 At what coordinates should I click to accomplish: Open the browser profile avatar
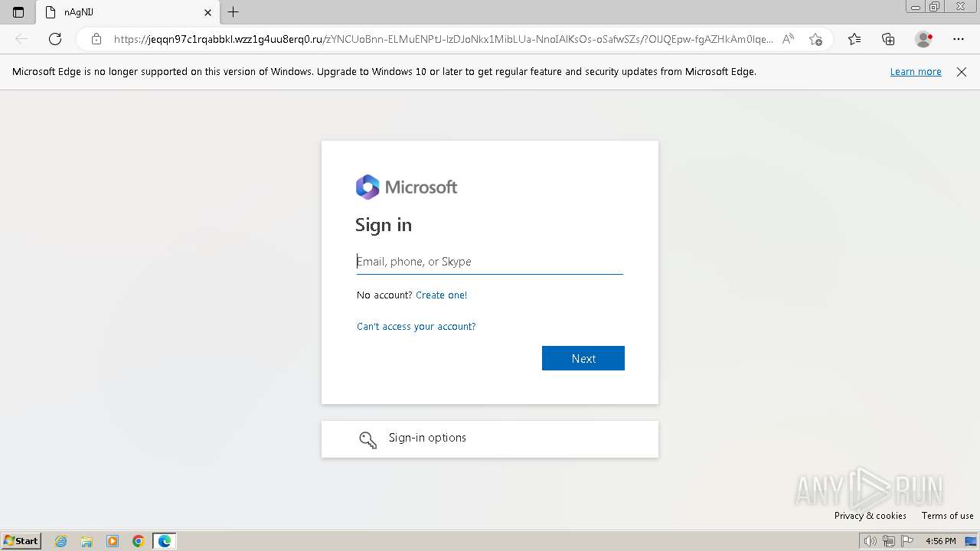pyautogui.click(x=923, y=39)
